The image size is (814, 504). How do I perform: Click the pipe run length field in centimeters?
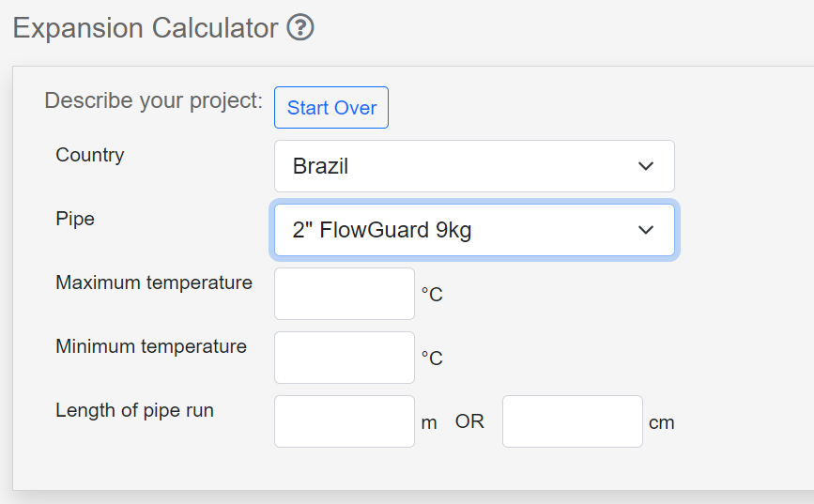pyautogui.click(x=573, y=421)
